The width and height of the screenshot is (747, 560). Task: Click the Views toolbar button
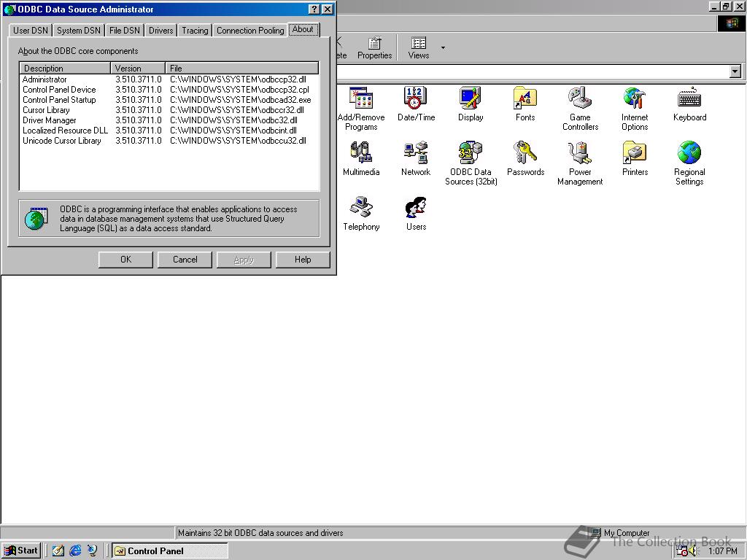click(418, 47)
